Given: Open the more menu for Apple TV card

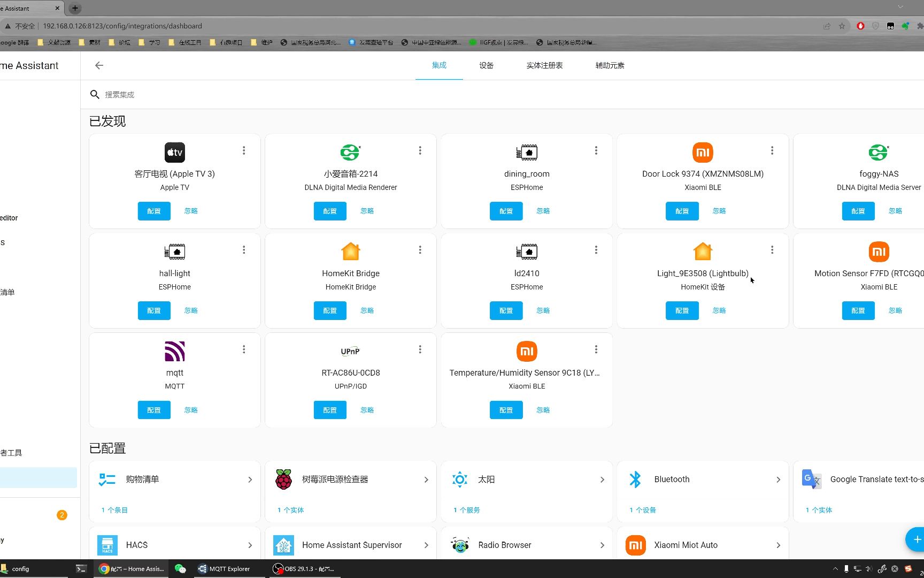Looking at the screenshot, I should [x=244, y=151].
